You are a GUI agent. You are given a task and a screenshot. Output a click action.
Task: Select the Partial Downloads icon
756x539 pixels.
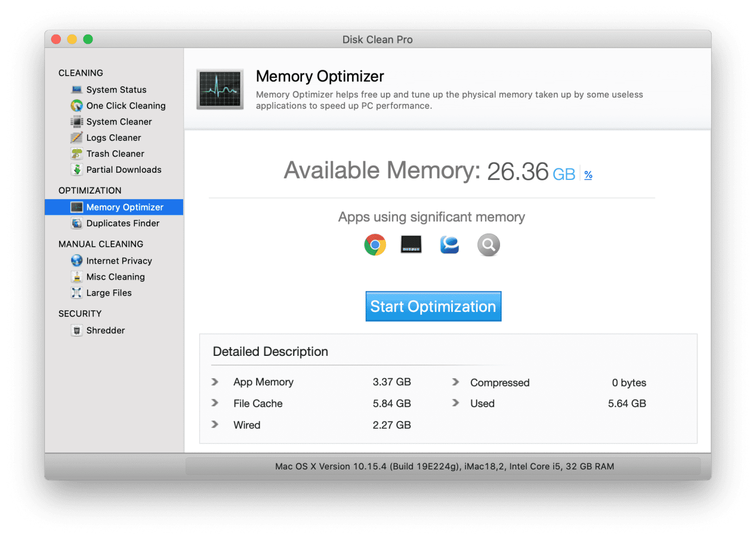click(76, 169)
